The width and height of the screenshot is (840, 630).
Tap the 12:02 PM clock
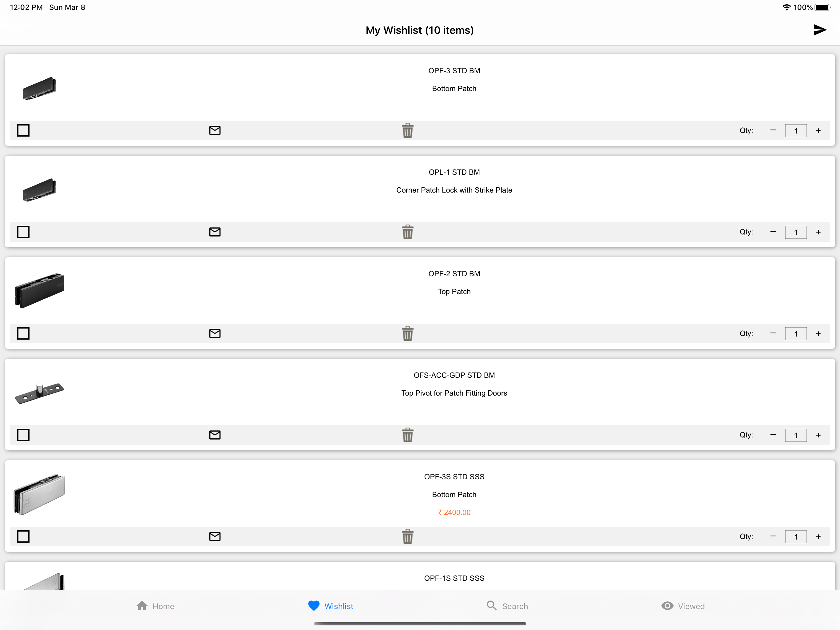pyautogui.click(x=26, y=7)
